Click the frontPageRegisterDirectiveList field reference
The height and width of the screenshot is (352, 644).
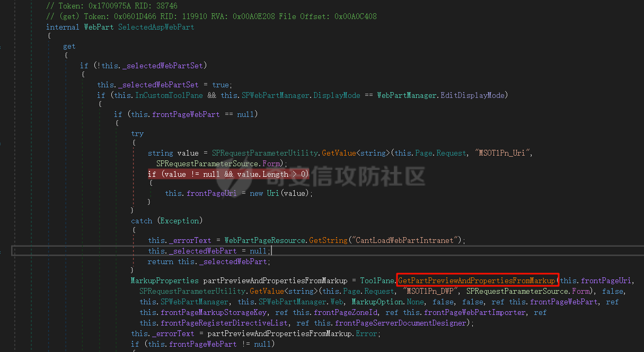tap(224, 323)
